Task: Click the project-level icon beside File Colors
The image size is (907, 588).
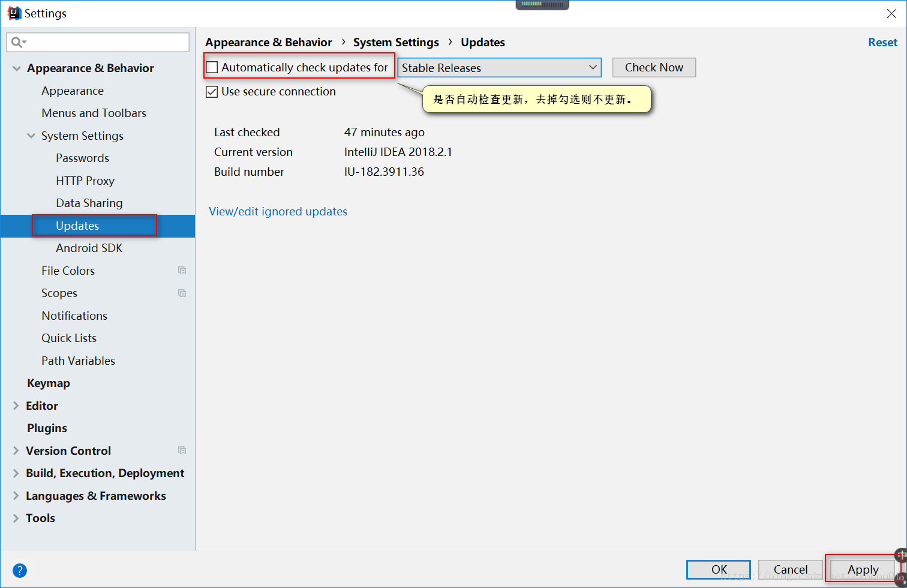Action: pos(182,271)
